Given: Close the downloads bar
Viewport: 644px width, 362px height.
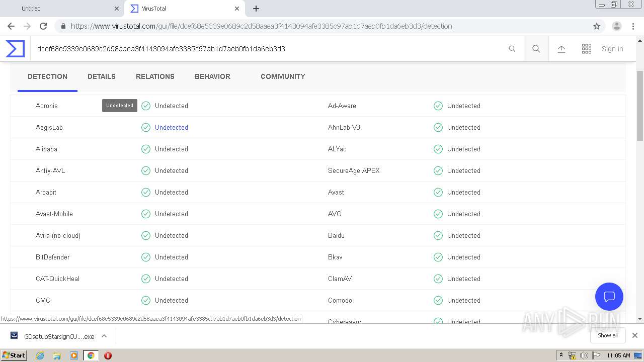Looking at the screenshot, I should click(635, 335).
